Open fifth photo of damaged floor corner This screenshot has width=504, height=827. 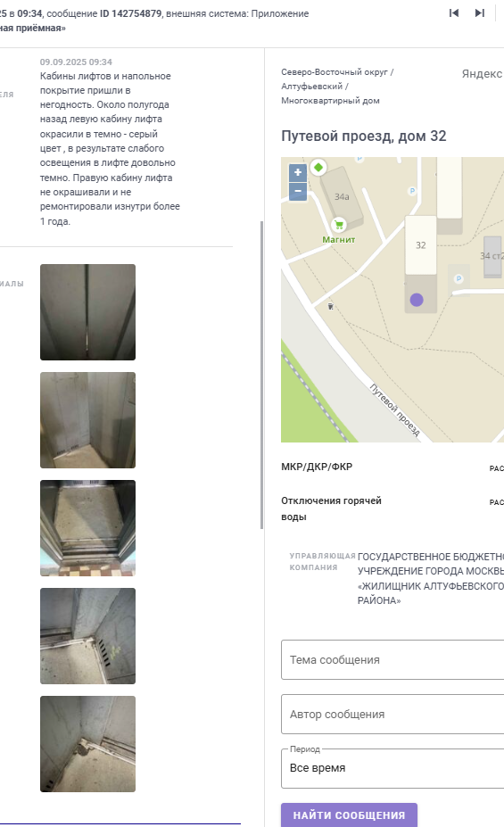pyautogui.click(x=88, y=744)
